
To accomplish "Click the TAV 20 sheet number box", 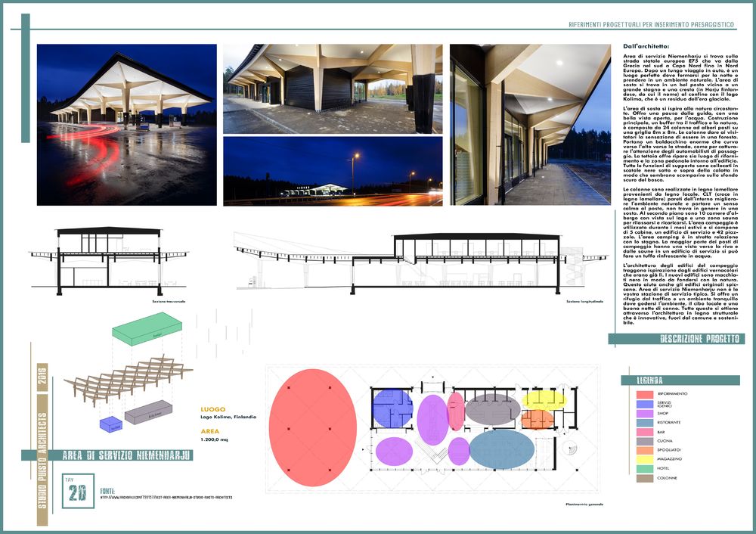I will [78, 491].
